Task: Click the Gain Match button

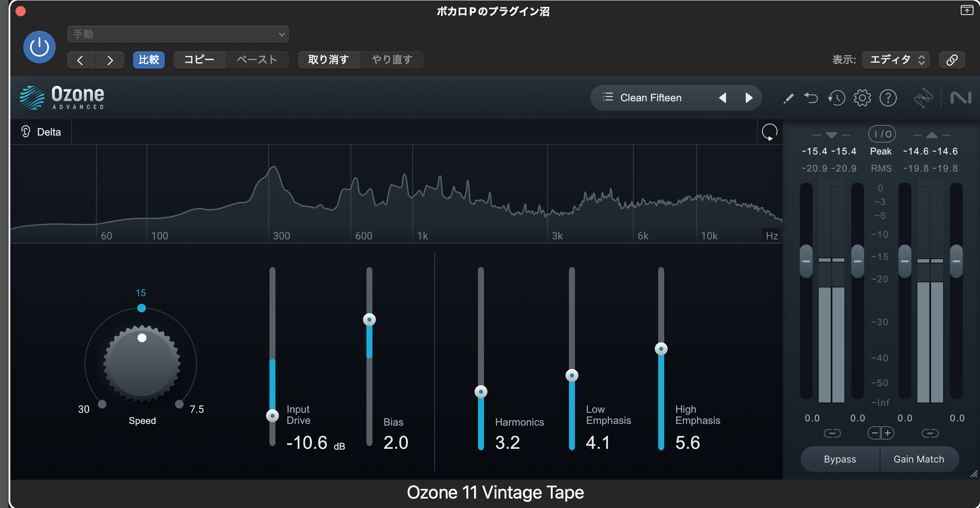Action: [919, 459]
